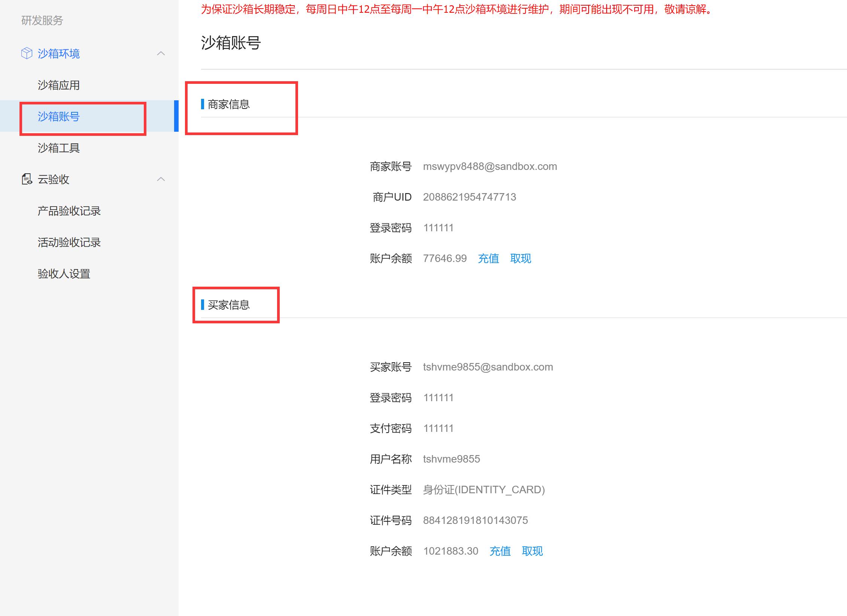847x616 pixels.
Task: Collapse the 沙箱环境 section chevron
Action: click(161, 54)
